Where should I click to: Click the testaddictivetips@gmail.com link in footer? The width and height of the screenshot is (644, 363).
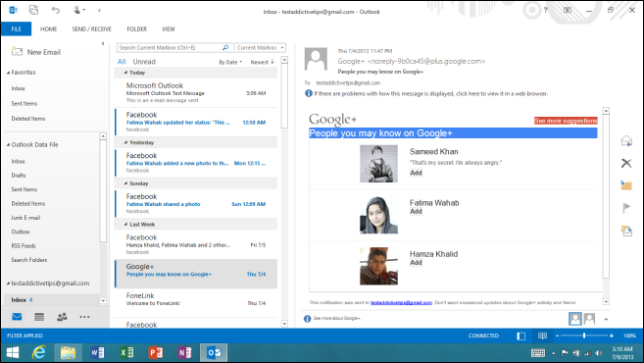[x=401, y=302]
